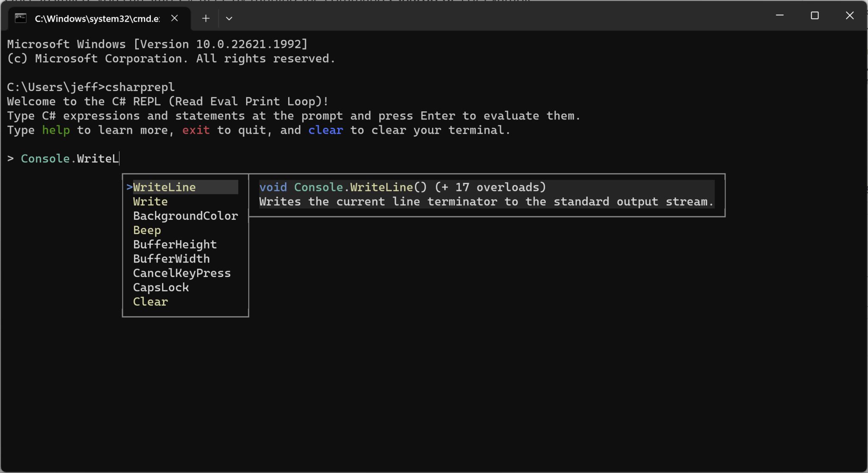This screenshot has width=868, height=473.
Task: Choose BufferWidth completion entry
Action: (171, 258)
